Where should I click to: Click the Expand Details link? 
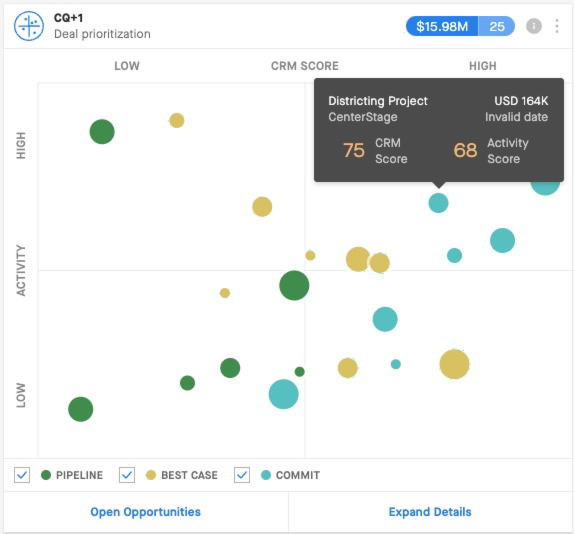pos(430,512)
